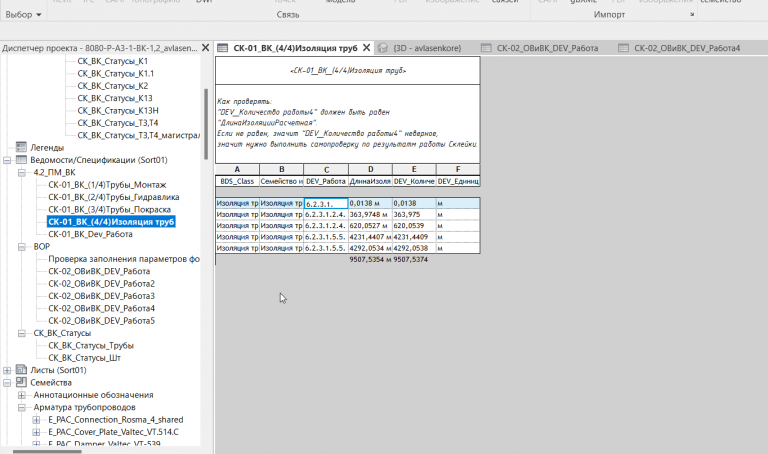Click schedule icon of СК-02_ОВиВК_DEV_Работа4 tab

click(x=623, y=48)
